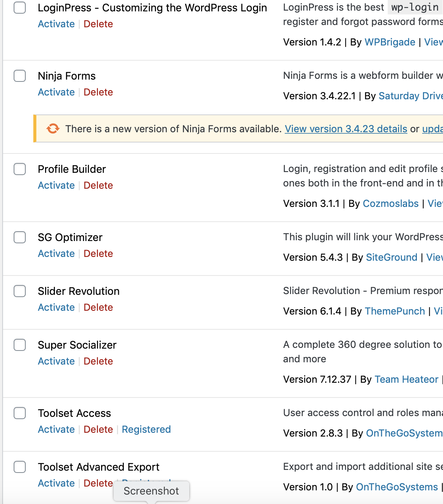
Task: Click the Version 3.4.22.1 text
Action: (x=319, y=96)
